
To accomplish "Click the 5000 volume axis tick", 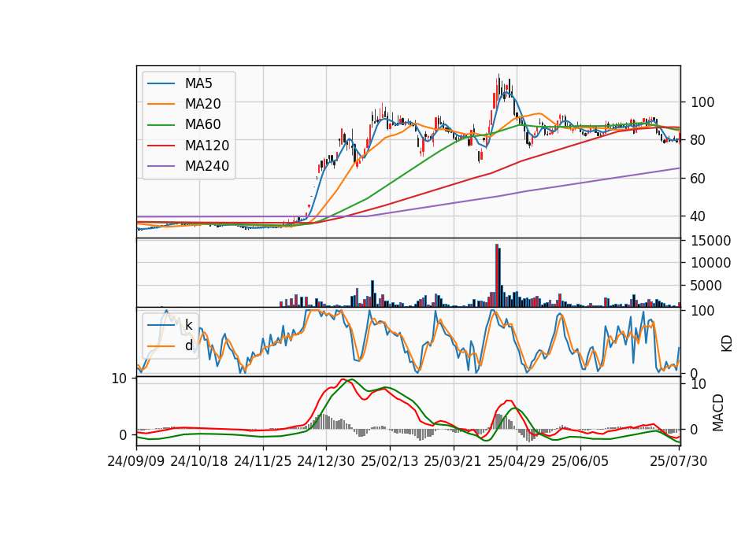I will pos(706,286).
